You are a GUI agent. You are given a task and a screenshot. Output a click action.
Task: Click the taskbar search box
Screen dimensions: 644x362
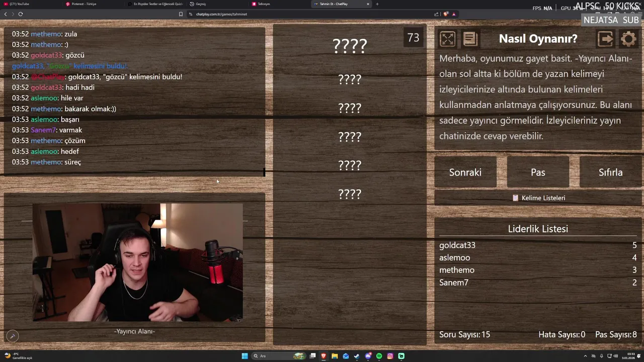[279, 356]
